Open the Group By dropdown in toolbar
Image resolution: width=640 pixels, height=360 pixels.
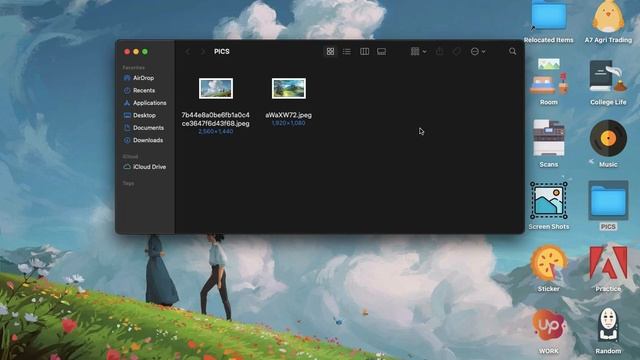click(x=418, y=51)
